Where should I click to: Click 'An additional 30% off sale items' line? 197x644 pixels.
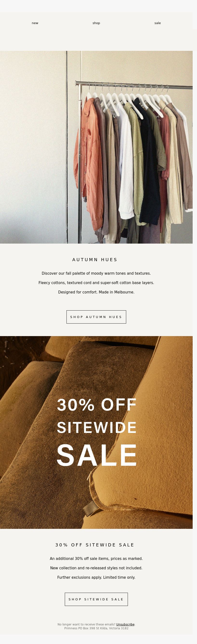[x=96, y=558]
